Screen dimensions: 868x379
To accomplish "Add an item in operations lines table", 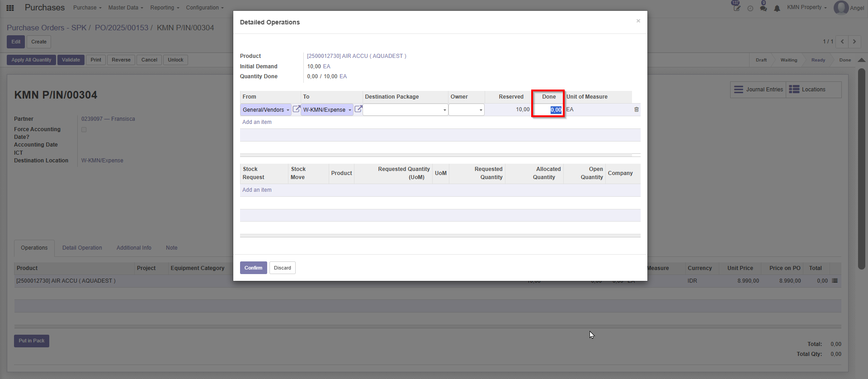I will [257, 122].
